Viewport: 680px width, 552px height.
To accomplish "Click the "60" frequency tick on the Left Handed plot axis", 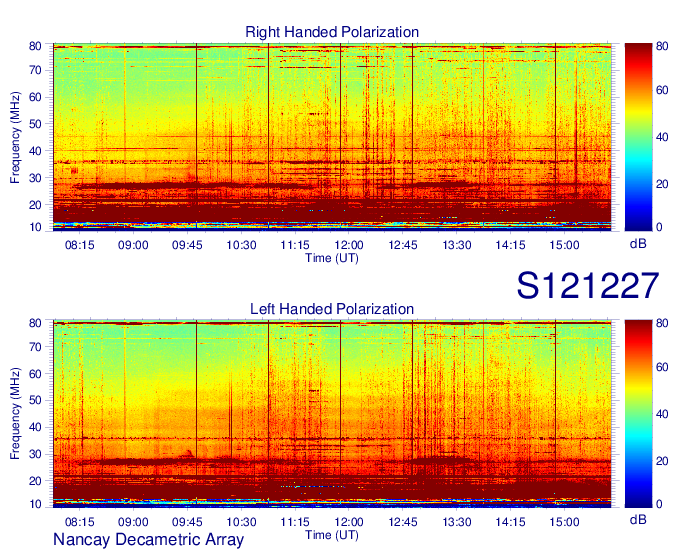I will coord(35,374).
